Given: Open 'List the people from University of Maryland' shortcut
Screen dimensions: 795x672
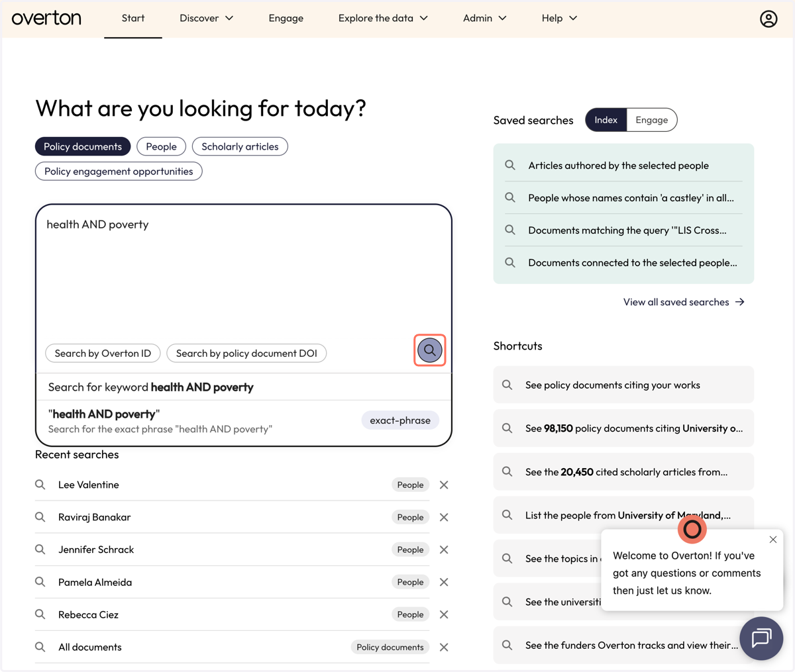Looking at the screenshot, I should [623, 515].
